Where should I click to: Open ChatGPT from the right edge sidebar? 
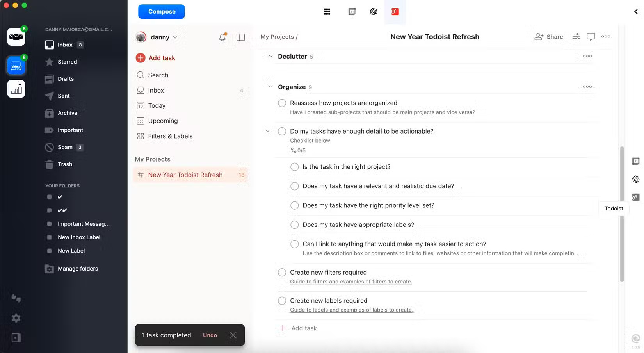(x=635, y=179)
